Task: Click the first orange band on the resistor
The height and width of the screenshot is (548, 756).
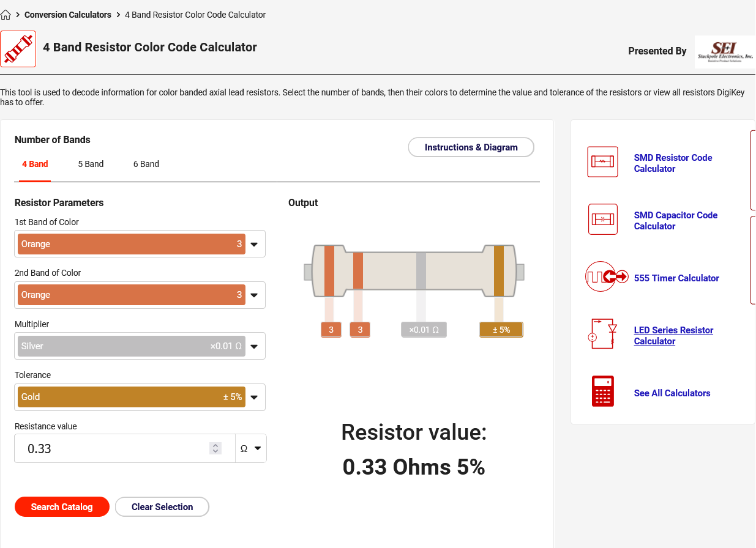Action: pos(329,271)
